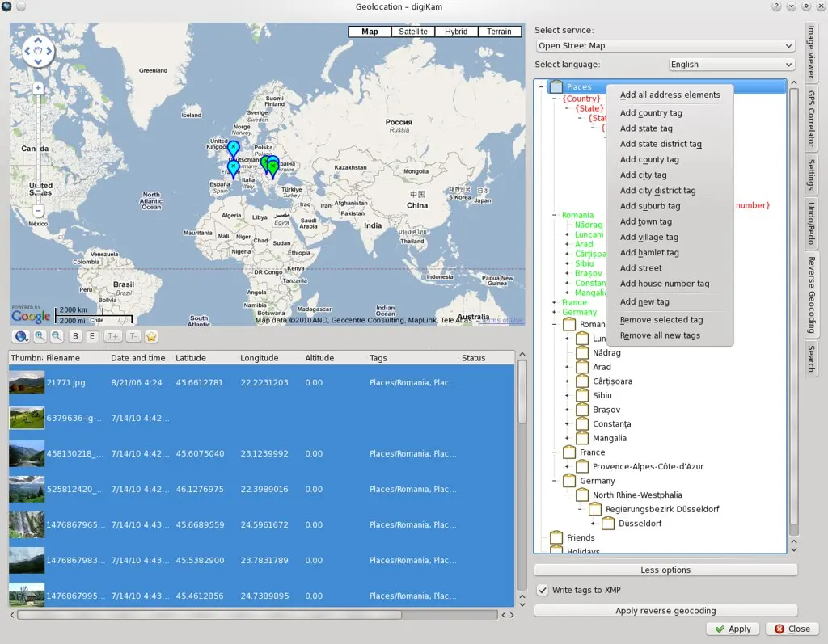Click the yellow star bookmark button
This screenshot has height=644, width=828.
[151, 336]
